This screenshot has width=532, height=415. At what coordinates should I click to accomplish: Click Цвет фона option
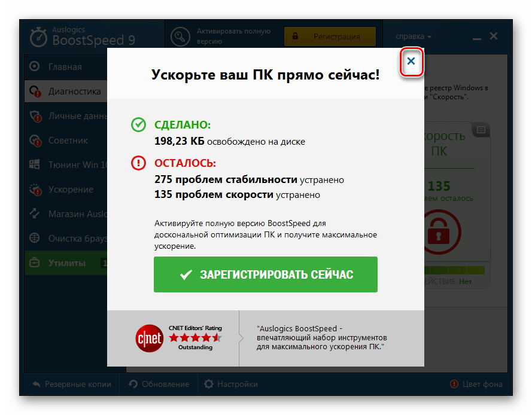(476, 384)
